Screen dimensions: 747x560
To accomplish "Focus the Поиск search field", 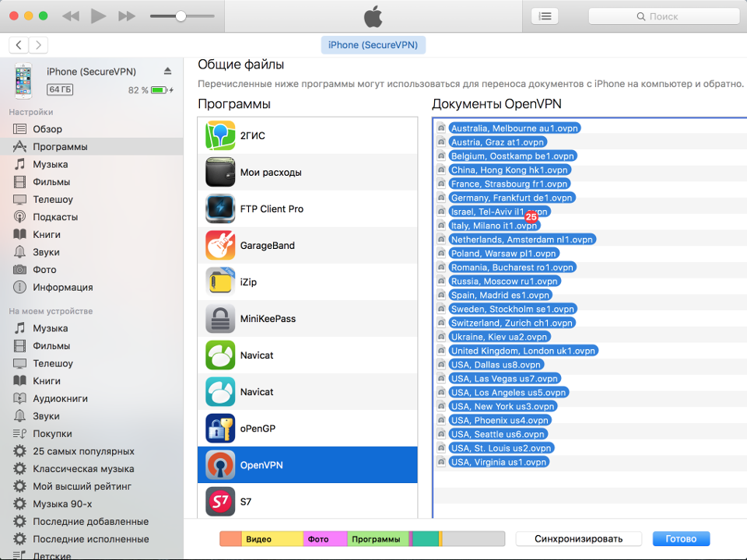I will pos(664,16).
